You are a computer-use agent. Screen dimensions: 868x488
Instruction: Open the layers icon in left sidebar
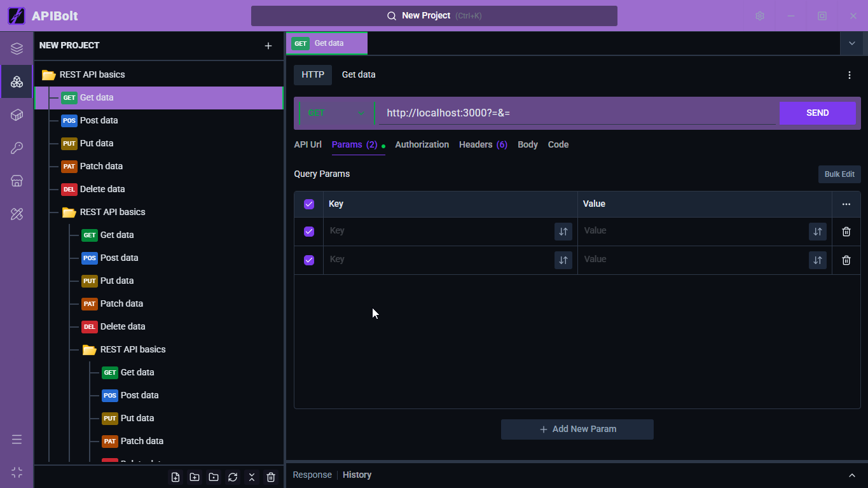tap(17, 49)
